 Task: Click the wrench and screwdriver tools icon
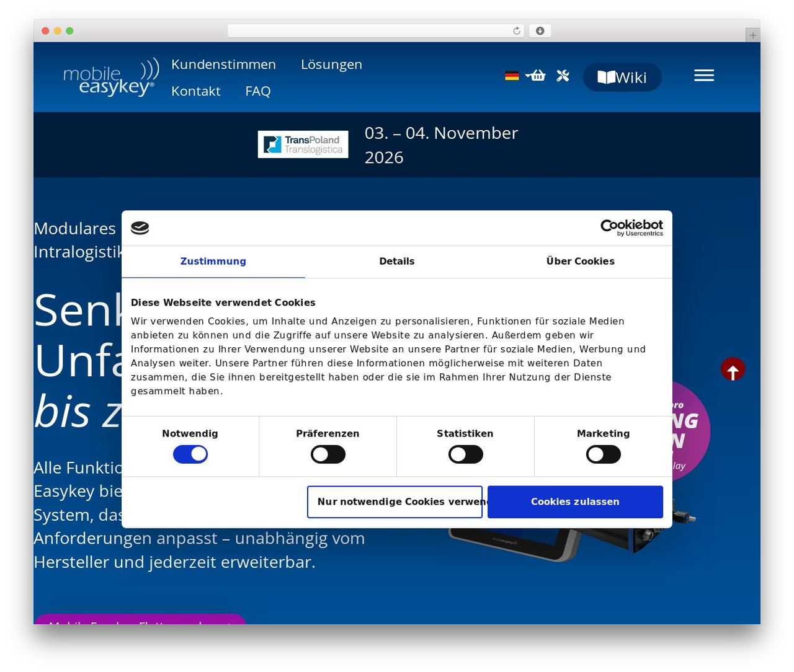click(x=563, y=76)
